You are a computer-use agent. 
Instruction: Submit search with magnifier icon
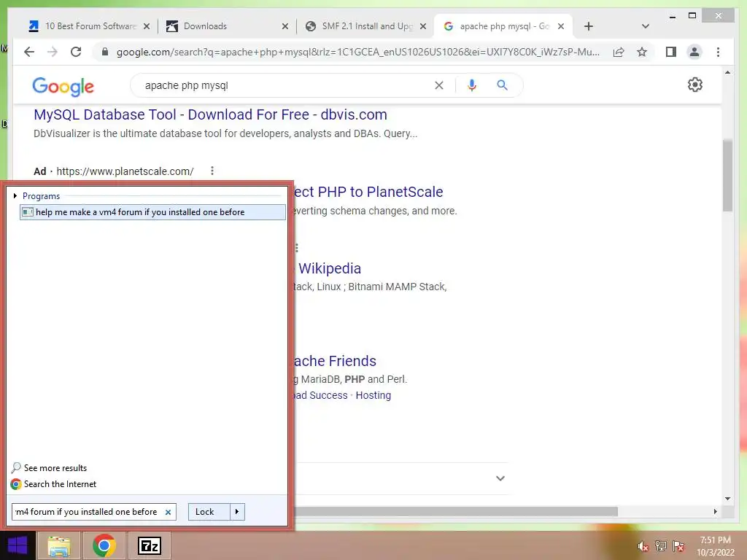(502, 85)
